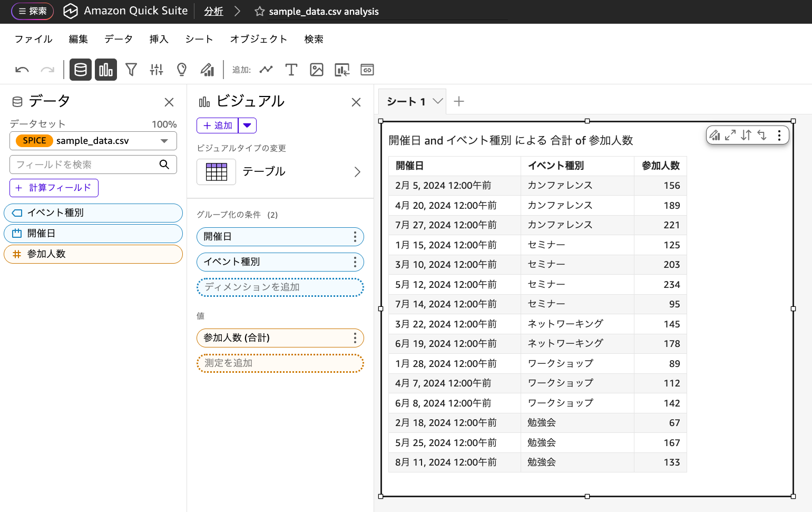Click the sort arrows icon on the visual
The height and width of the screenshot is (512, 812).
pyautogui.click(x=746, y=135)
